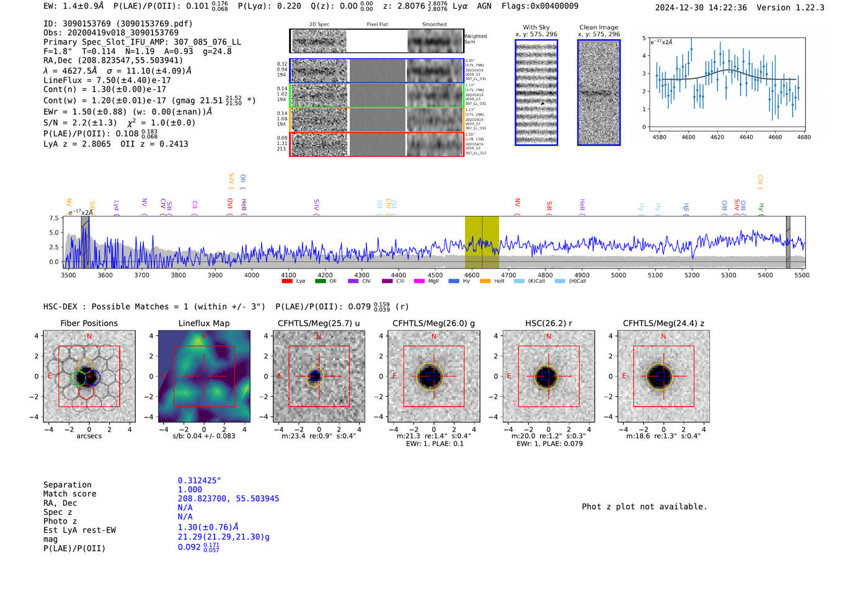Select the blue-bordered 2D spectrum row
The width and height of the screenshot is (868, 591).
[377, 71]
